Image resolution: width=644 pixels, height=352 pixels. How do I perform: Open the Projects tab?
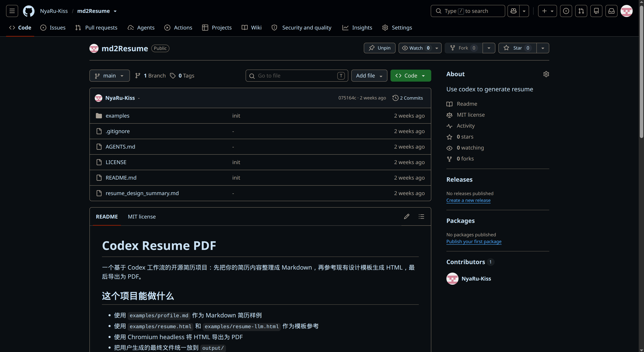pyautogui.click(x=217, y=27)
